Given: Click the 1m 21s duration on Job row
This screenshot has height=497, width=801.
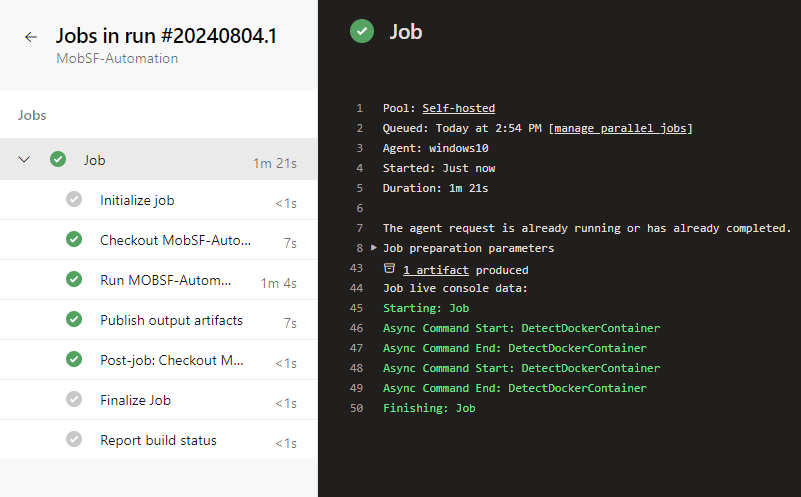Looking at the screenshot, I should tap(275, 163).
